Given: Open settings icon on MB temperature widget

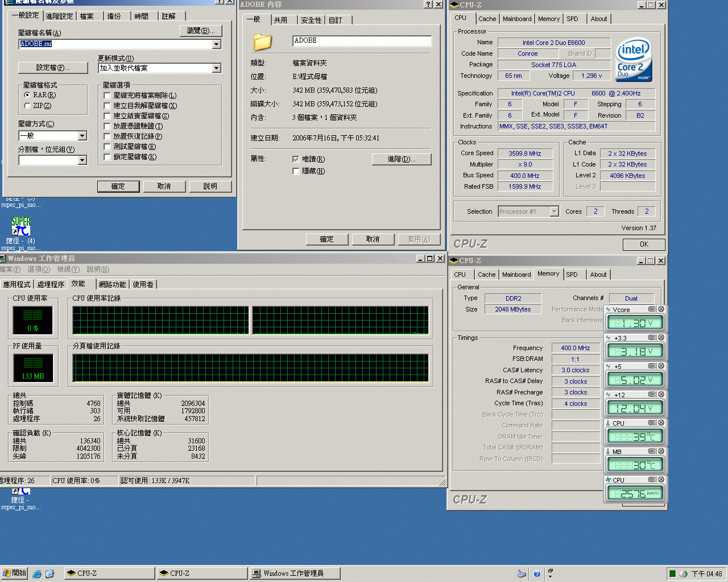Looking at the screenshot, I should 652,451.
